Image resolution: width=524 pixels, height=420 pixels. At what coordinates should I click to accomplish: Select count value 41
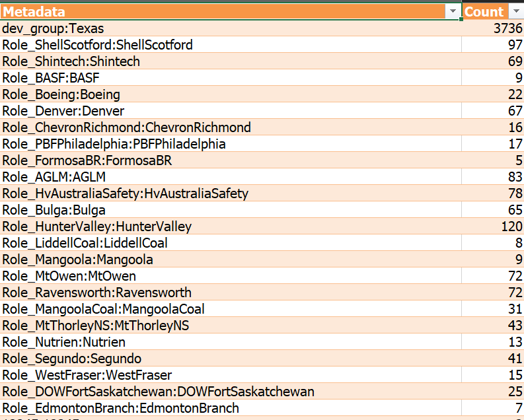[493, 359]
